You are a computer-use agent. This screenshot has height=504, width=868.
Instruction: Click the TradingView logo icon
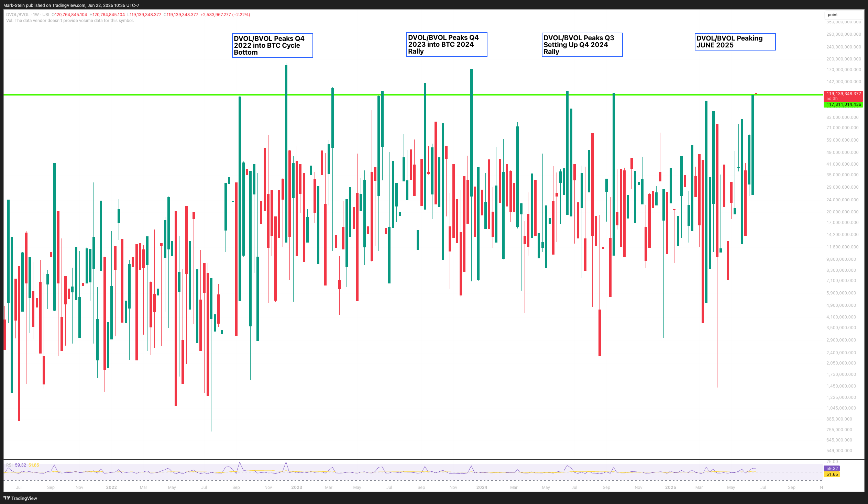click(7, 498)
